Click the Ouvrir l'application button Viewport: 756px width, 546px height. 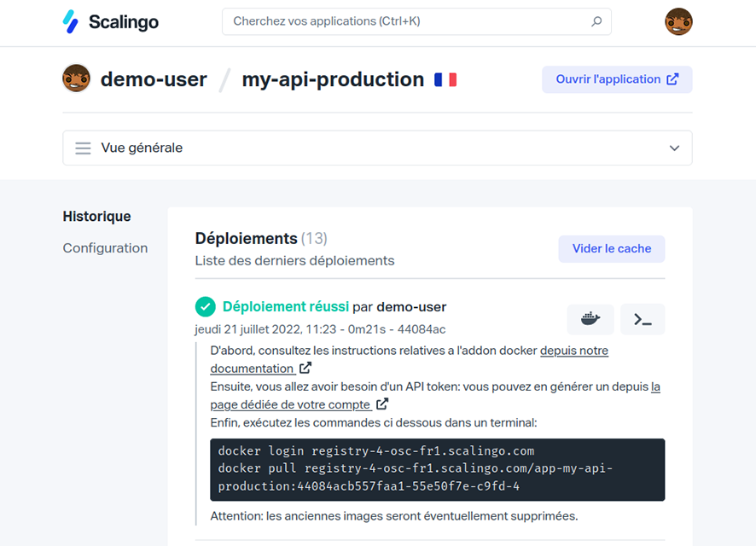click(x=616, y=79)
